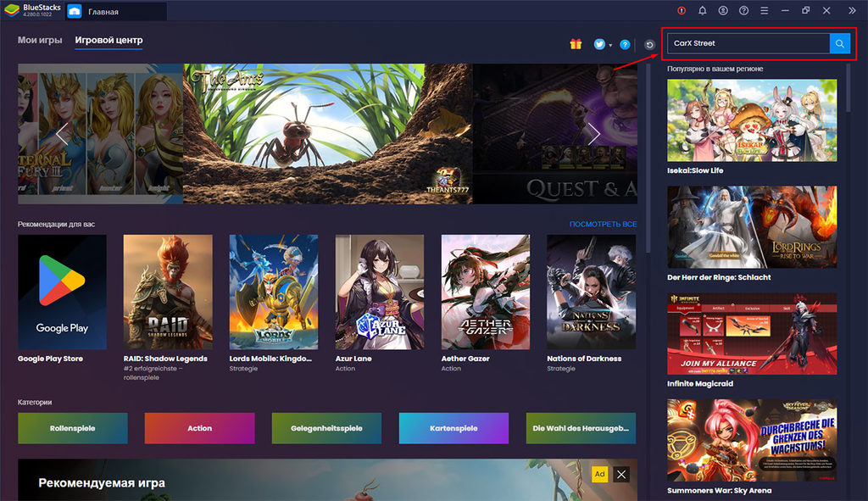Close the featured game ad with X
Viewport: 868px width, 501px height.
[x=621, y=474]
